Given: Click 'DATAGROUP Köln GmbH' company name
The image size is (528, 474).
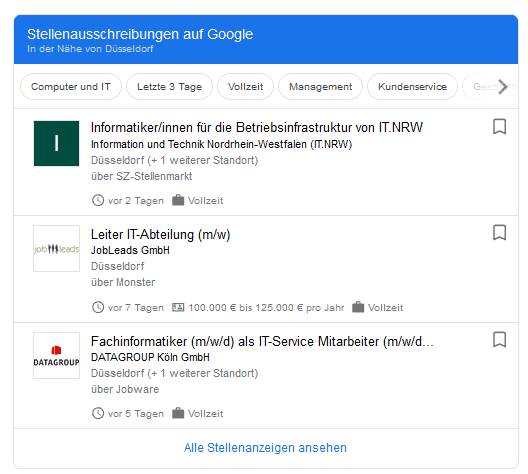Looking at the screenshot, I should pos(150,357).
